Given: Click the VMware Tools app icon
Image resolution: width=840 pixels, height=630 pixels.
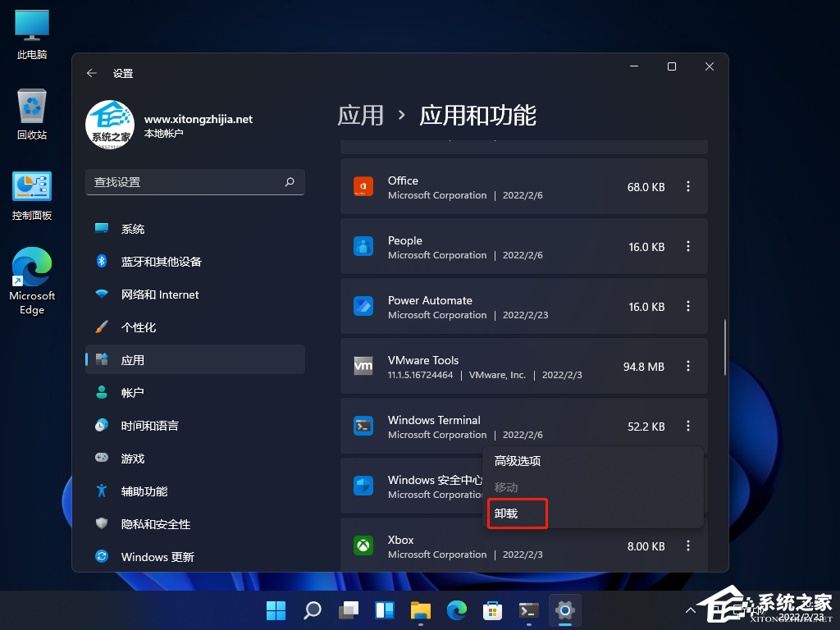Looking at the screenshot, I should point(363,366).
